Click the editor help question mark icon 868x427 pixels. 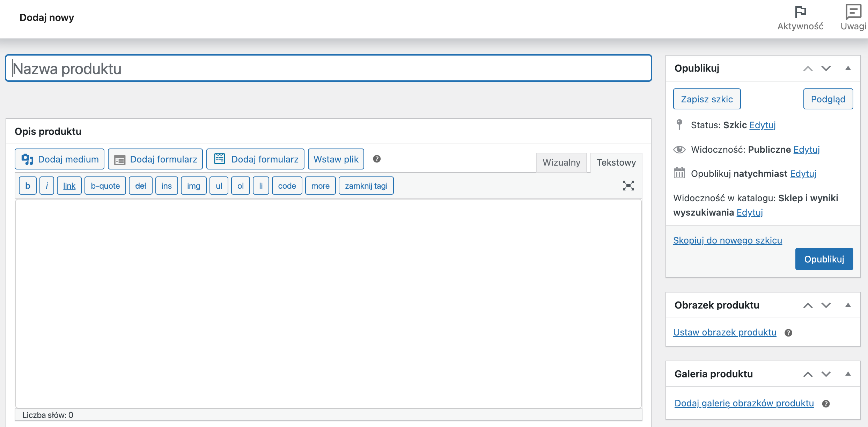377,159
